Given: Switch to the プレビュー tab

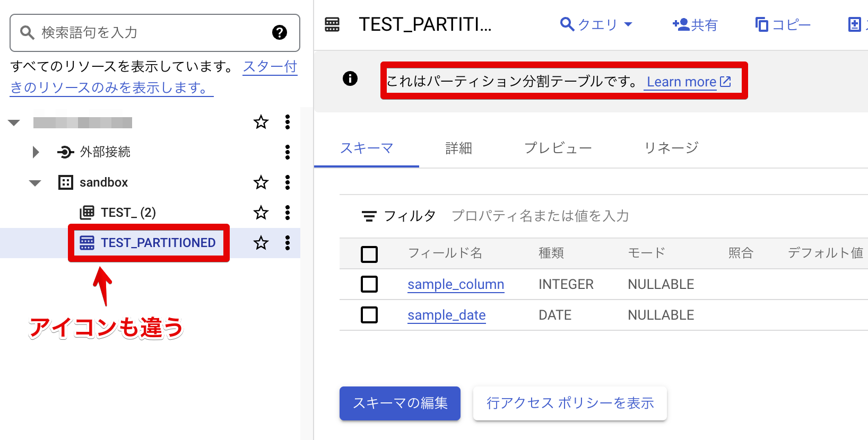Looking at the screenshot, I should 558,148.
